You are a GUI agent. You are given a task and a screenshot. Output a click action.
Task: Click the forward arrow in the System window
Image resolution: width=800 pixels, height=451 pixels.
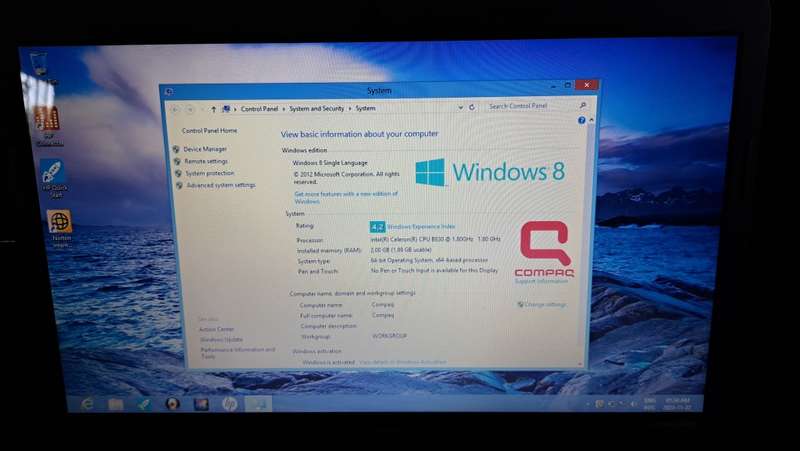(x=190, y=109)
